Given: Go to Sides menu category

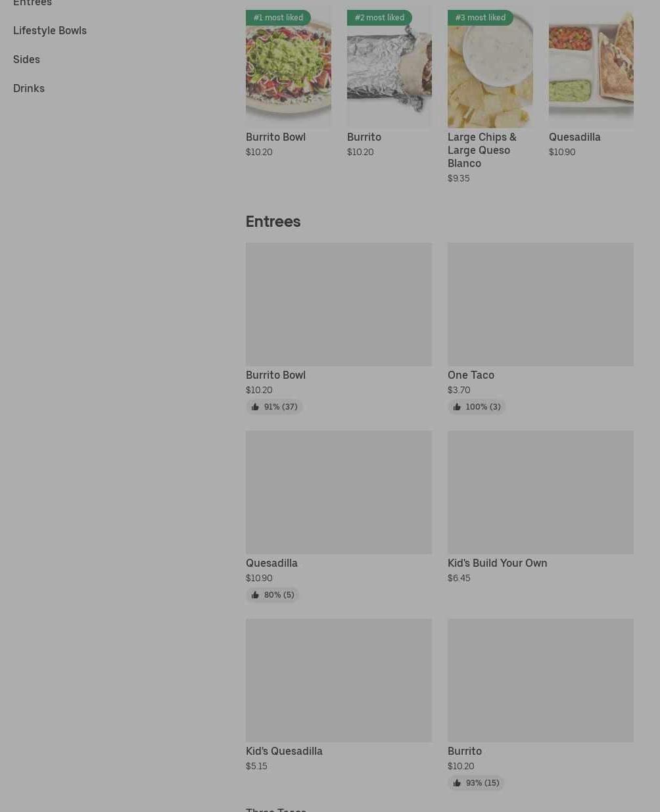Looking at the screenshot, I should [26, 59].
